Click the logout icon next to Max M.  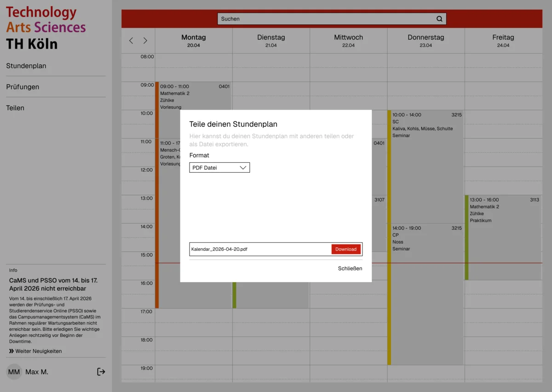coord(101,372)
